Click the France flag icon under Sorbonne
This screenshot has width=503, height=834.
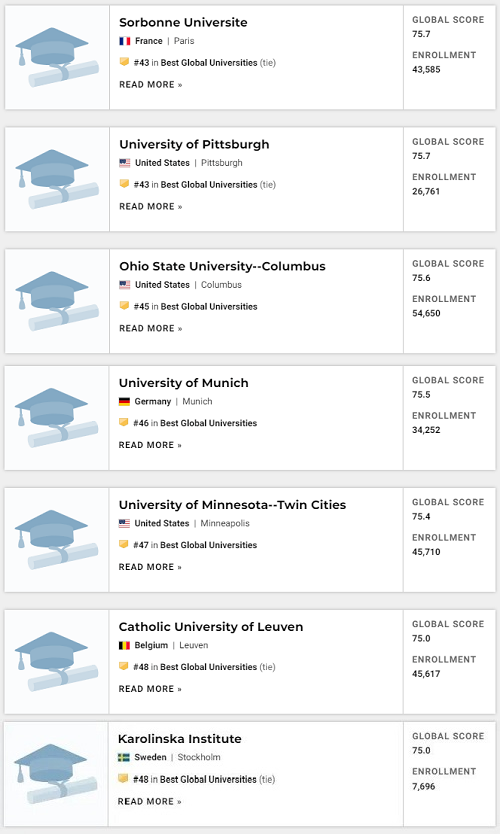tap(124, 41)
